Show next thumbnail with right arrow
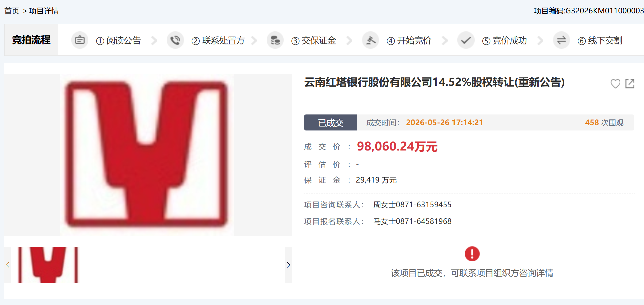Screen dimensions: 644x305 click(288, 265)
